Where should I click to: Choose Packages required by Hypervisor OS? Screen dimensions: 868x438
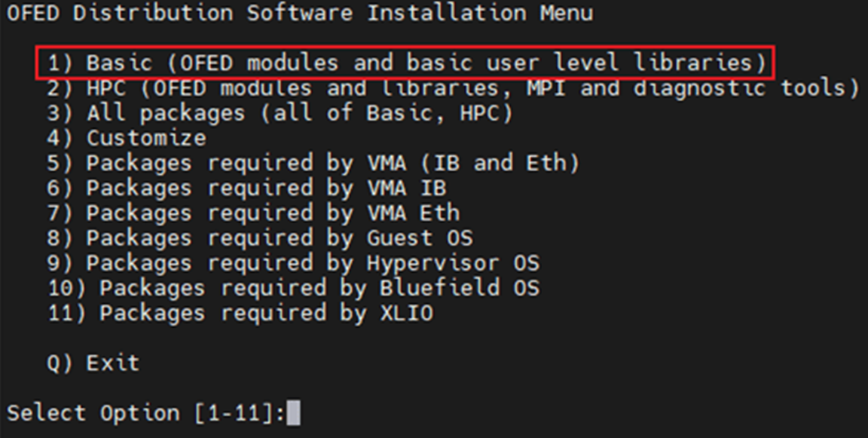click(x=293, y=263)
